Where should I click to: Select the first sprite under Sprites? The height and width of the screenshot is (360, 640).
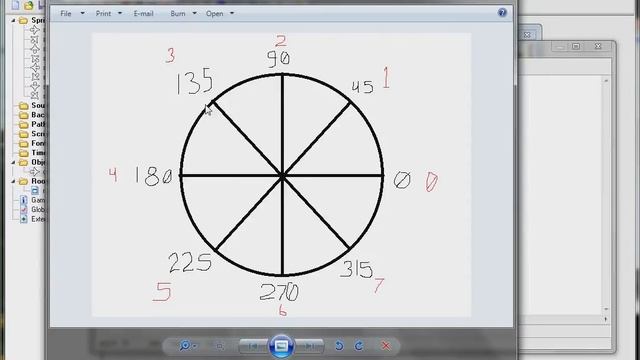click(35, 30)
